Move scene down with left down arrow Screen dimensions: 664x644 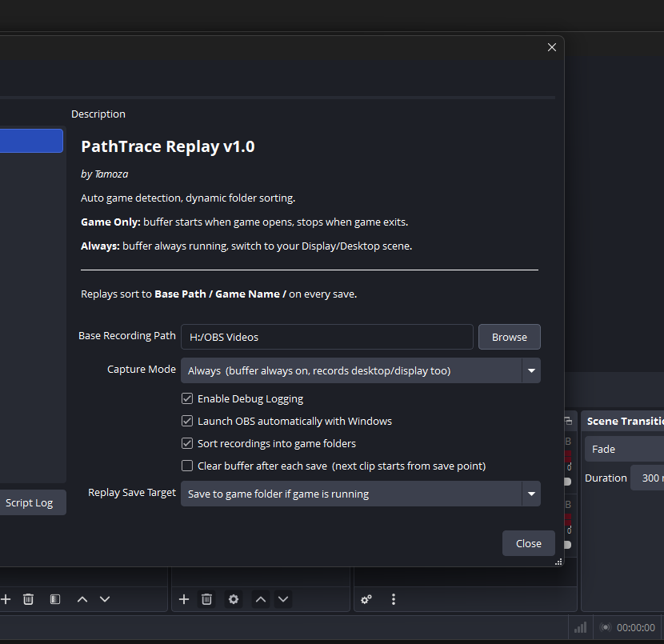[105, 599]
